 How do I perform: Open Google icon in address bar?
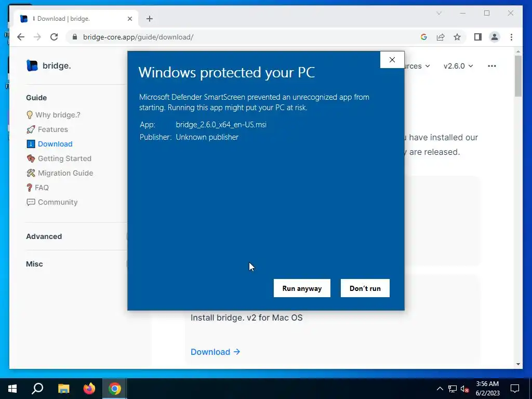(x=424, y=37)
